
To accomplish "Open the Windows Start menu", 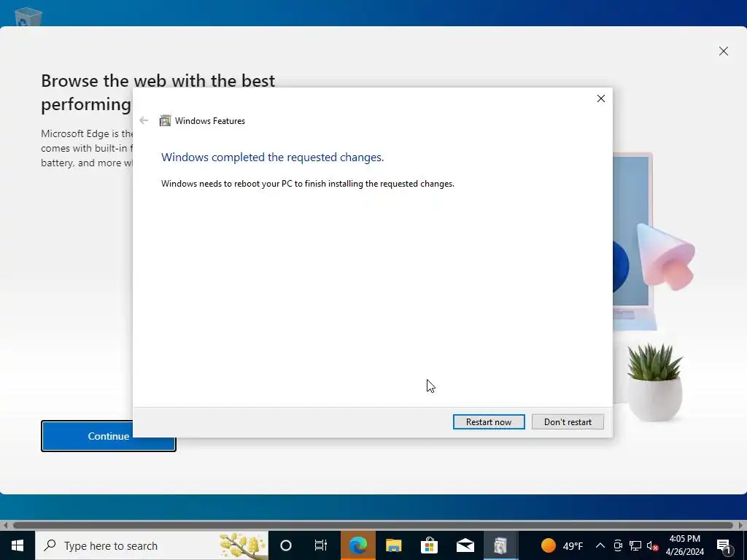I will [x=18, y=545].
